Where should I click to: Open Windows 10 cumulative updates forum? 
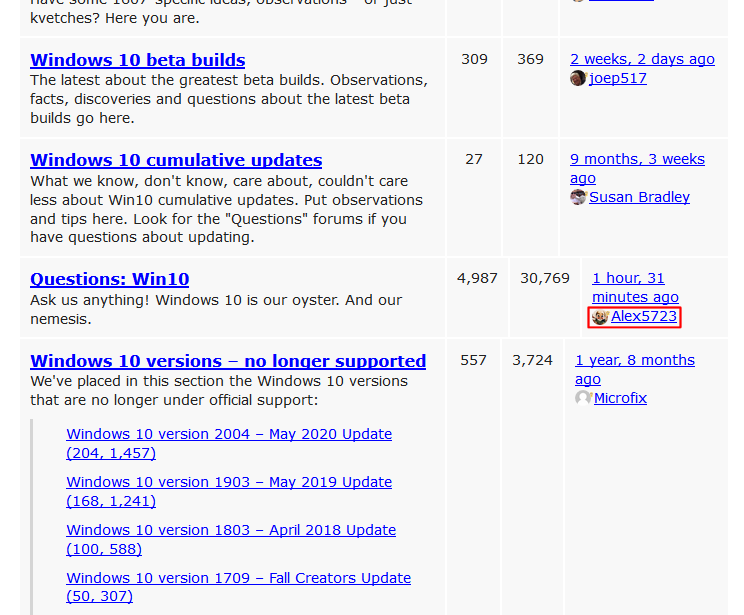[176, 160]
